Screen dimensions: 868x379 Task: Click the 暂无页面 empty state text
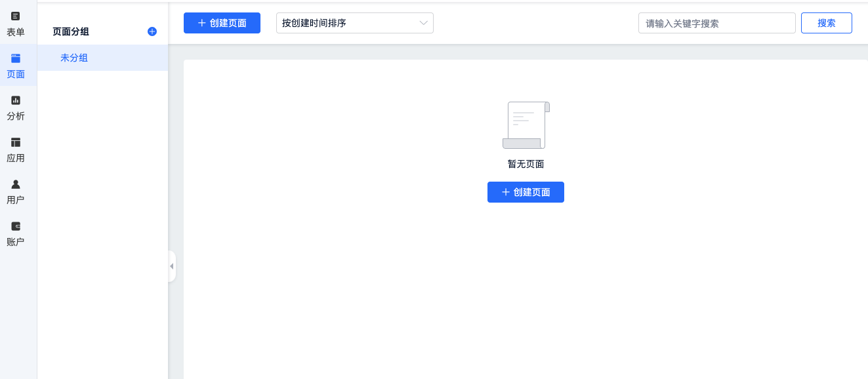(x=526, y=164)
